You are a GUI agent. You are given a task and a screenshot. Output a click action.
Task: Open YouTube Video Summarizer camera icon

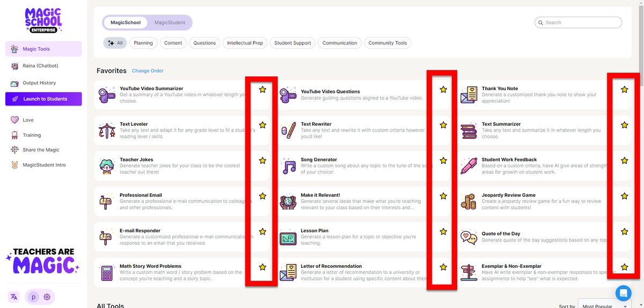click(107, 95)
